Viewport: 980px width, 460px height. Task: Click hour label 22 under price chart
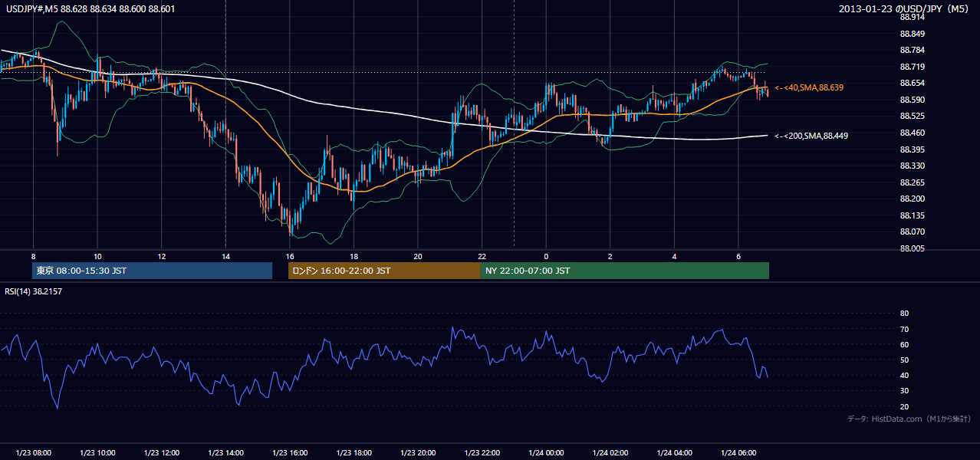tap(482, 256)
